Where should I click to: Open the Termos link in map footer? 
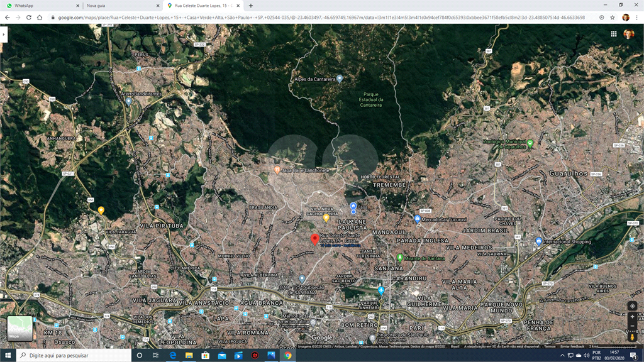[x=550, y=346]
